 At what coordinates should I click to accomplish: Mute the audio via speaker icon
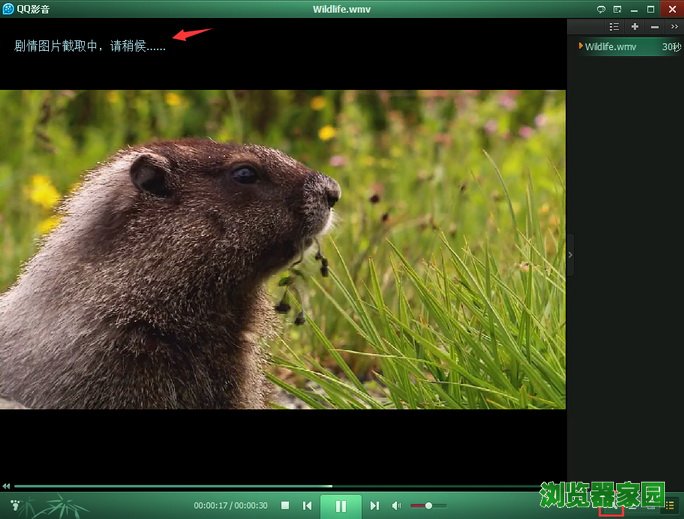(x=396, y=506)
